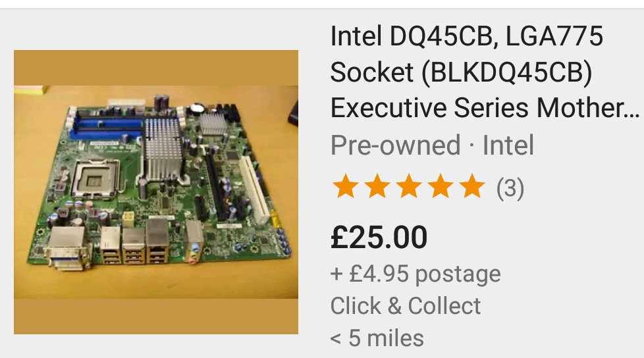644x358 pixels.
Task: Click the £25.00 price
Action: tap(379, 237)
